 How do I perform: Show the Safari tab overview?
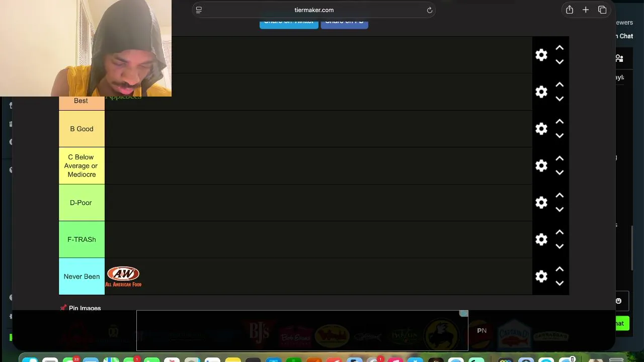tap(602, 10)
